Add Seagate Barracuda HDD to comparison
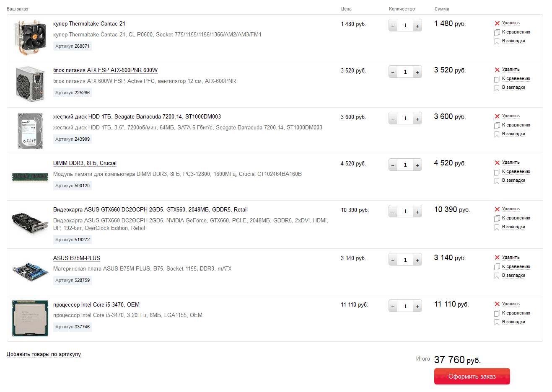 pyautogui.click(x=516, y=125)
